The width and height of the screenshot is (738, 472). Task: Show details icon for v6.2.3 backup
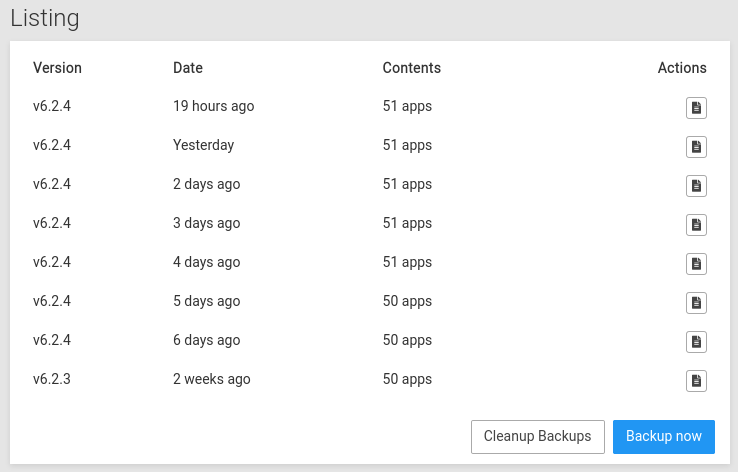pyautogui.click(x=696, y=381)
